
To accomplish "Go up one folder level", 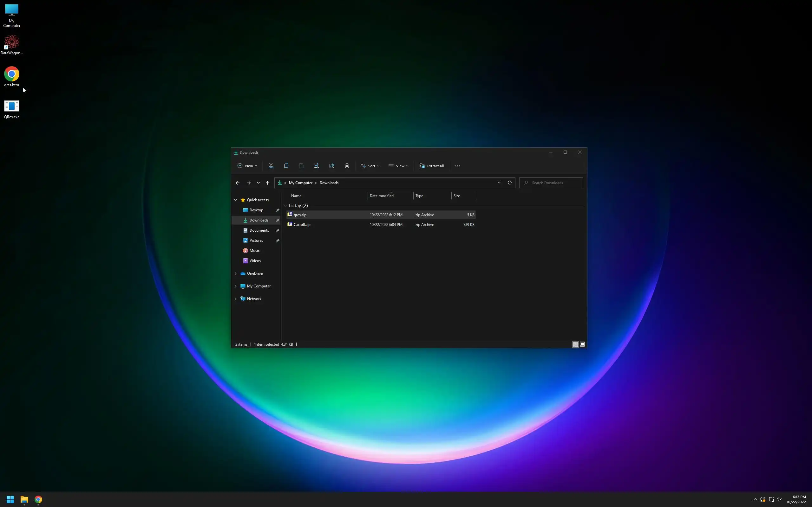I will (x=267, y=183).
